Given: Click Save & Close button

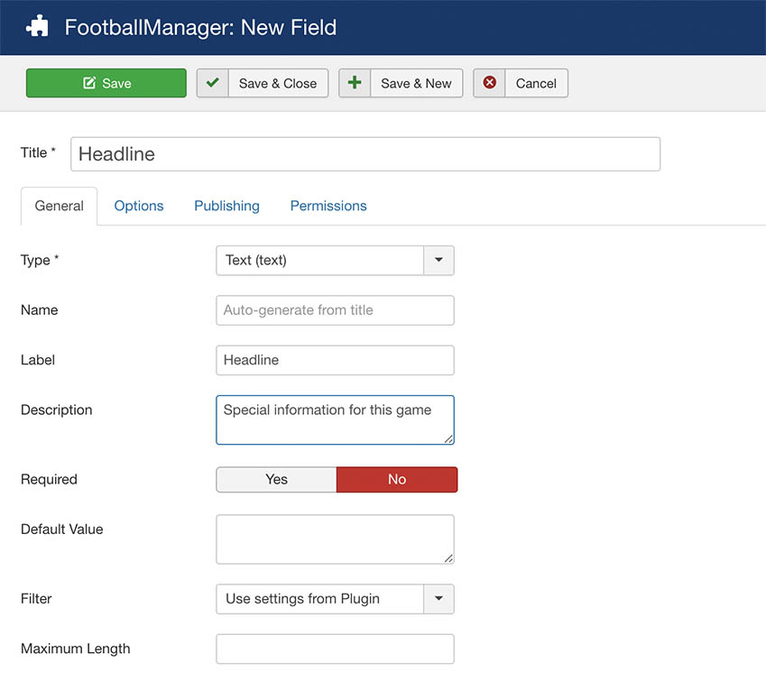Looking at the screenshot, I should (x=263, y=83).
